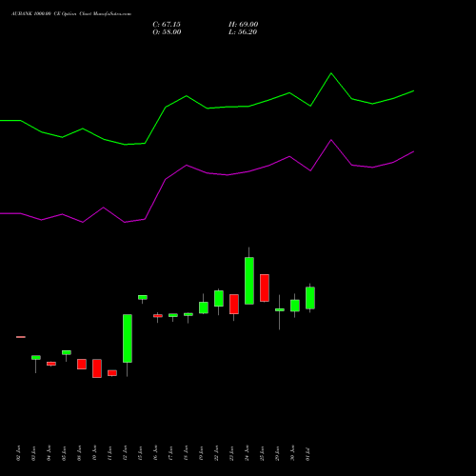The width and height of the screenshot is (476, 476).
Task: Select the red candle for 11 Jun
Action: click(112, 373)
